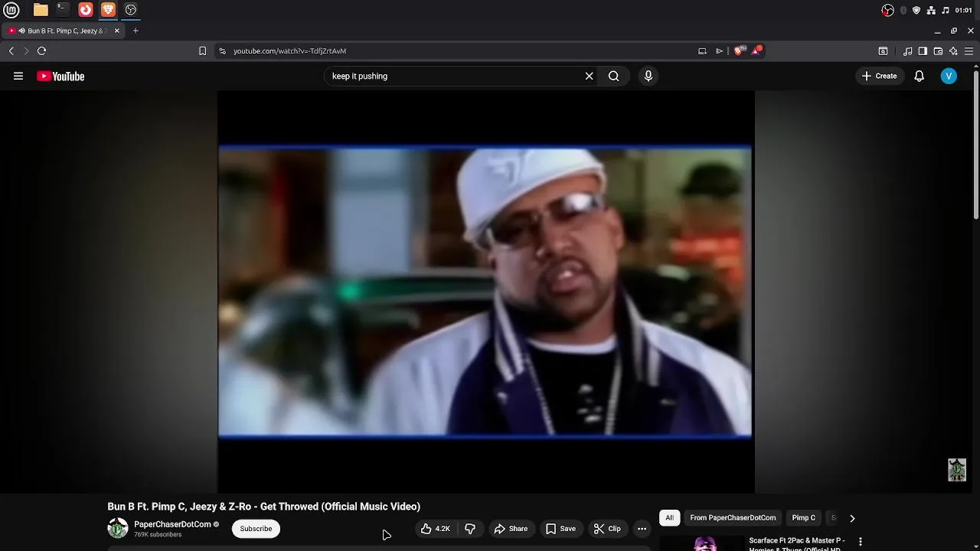Subscribe to PaperChaserDotCom
This screenshot has width=980, height=551.
[x=256, y=529]
